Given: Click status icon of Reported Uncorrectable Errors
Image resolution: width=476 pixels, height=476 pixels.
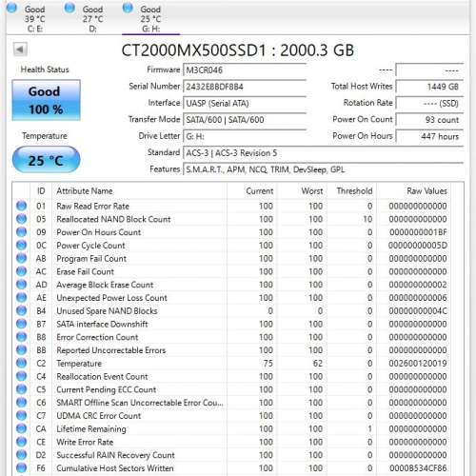Looking at the screenshot, I should [x=21, y=350].
